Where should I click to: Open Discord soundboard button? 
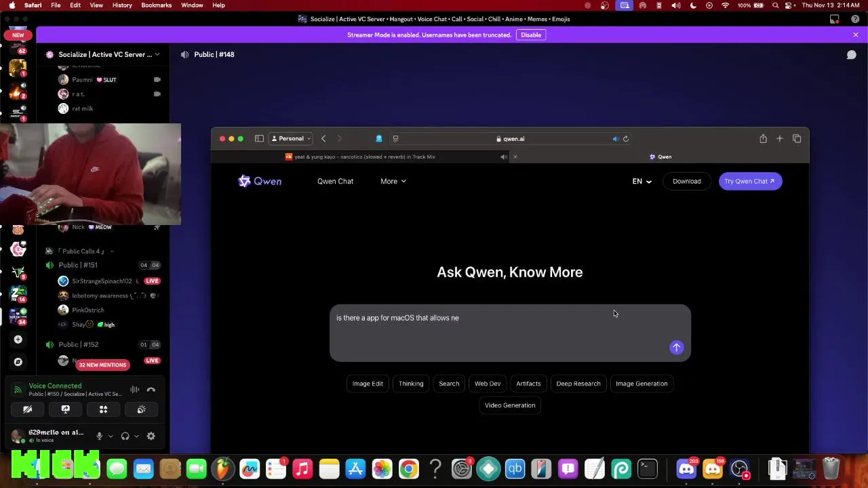(142, 409)
